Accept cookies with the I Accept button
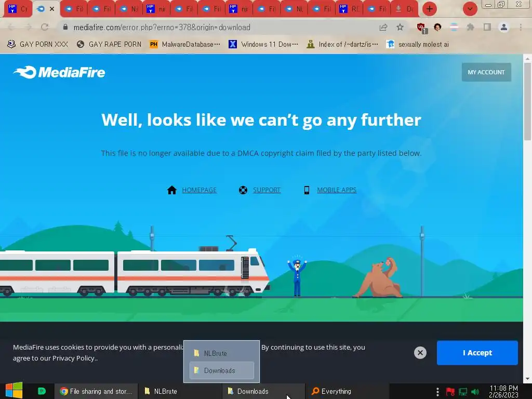Image resolution: width=532 pixels, height=399 pixels. coord(477,353)
